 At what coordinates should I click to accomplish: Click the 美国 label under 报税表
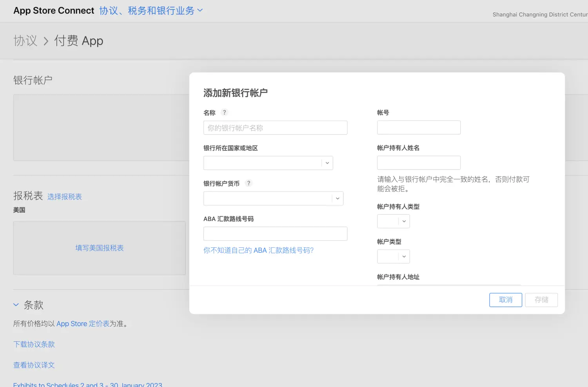(19, 210)
